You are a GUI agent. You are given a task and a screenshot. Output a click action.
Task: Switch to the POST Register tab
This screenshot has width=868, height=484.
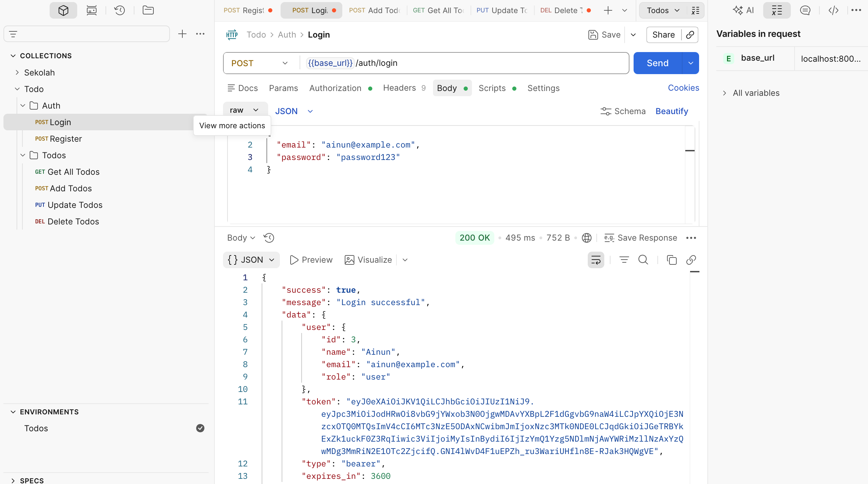[248, 10]
